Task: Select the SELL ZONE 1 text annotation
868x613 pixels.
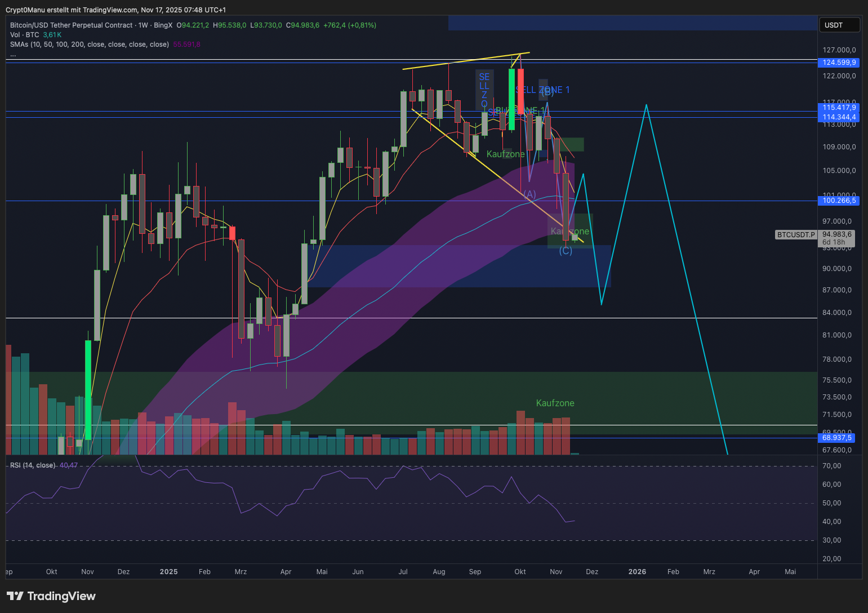Action: coord(542,90)
